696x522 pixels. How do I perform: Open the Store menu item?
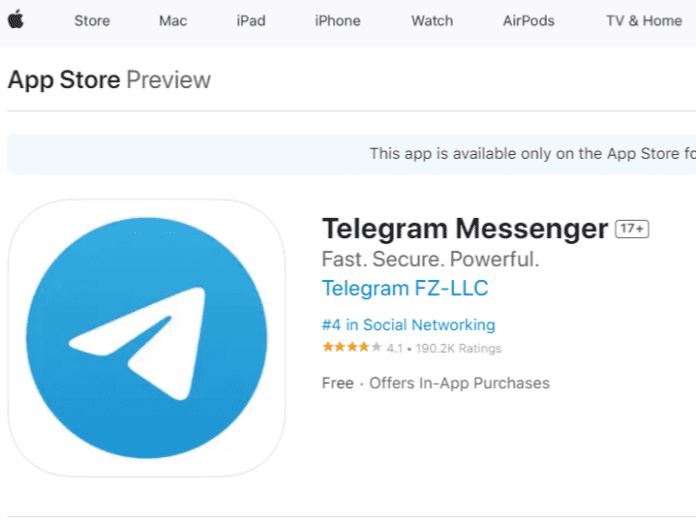[92, 21]
